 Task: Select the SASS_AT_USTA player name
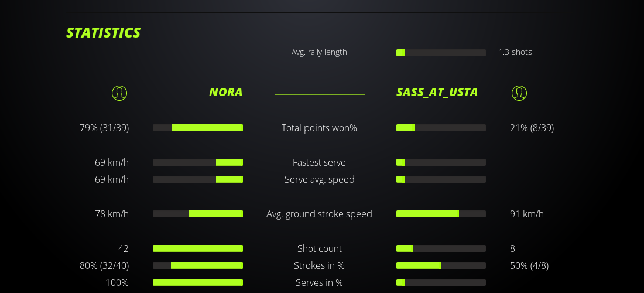click(437, 92)
